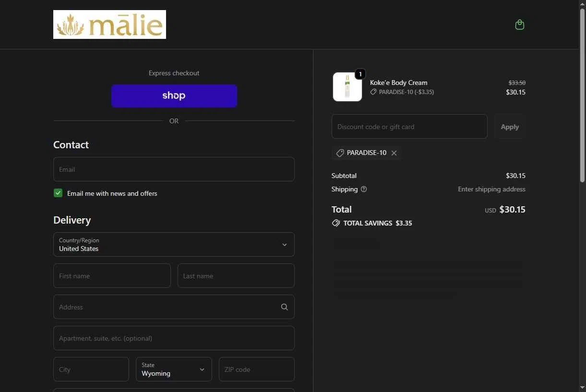Click the PARADISE-10 discount tag icon
The image size is (586, 392).
tap(340, 153)
